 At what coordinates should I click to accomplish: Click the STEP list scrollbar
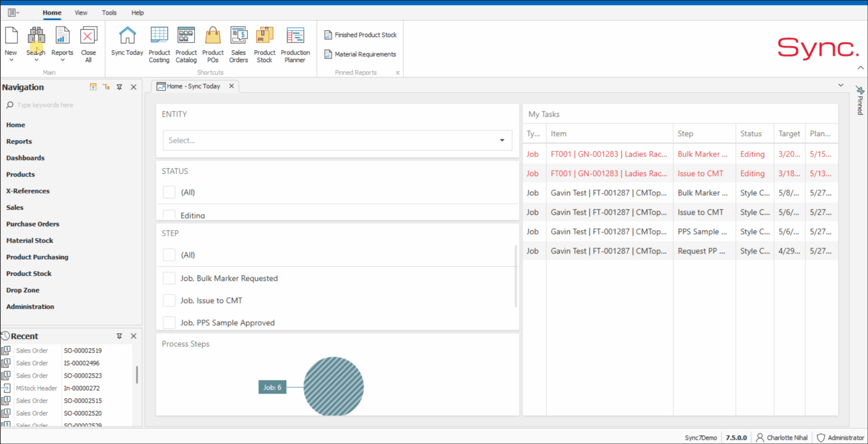[x=516, y=276]
